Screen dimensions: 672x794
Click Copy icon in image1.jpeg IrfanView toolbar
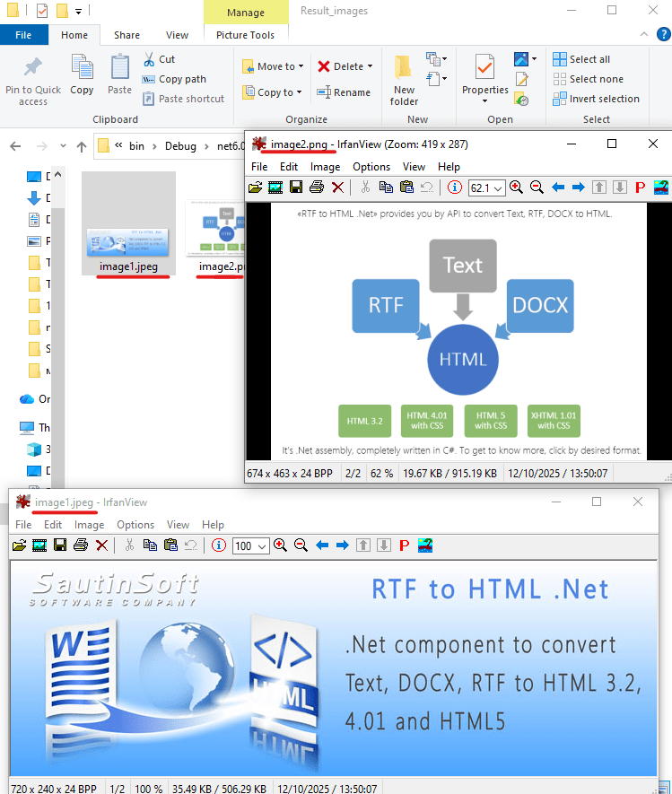click(150, 545)
